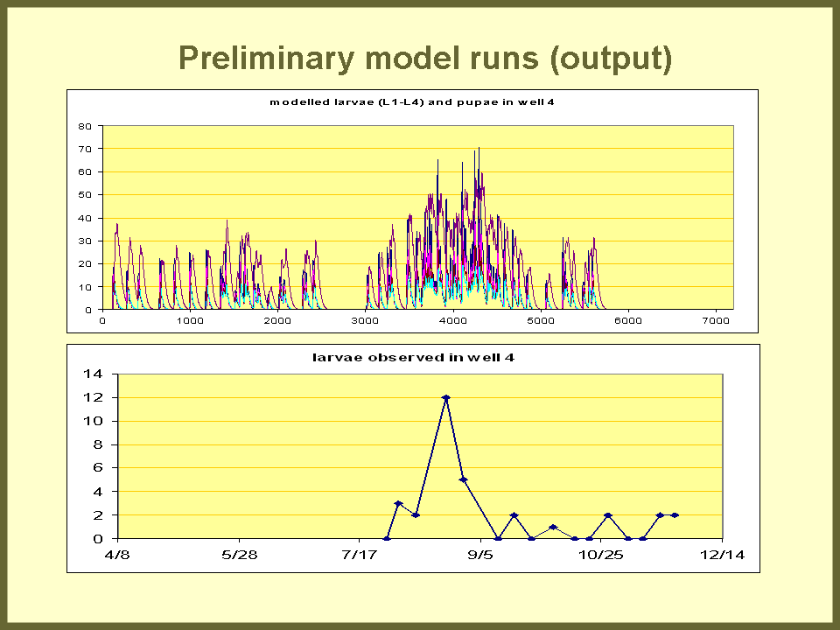Viewport: 840px width, 630px height.
Task: Click the first zero data point near 7/17
Action: pyautogui.click(x=387, y=538)
